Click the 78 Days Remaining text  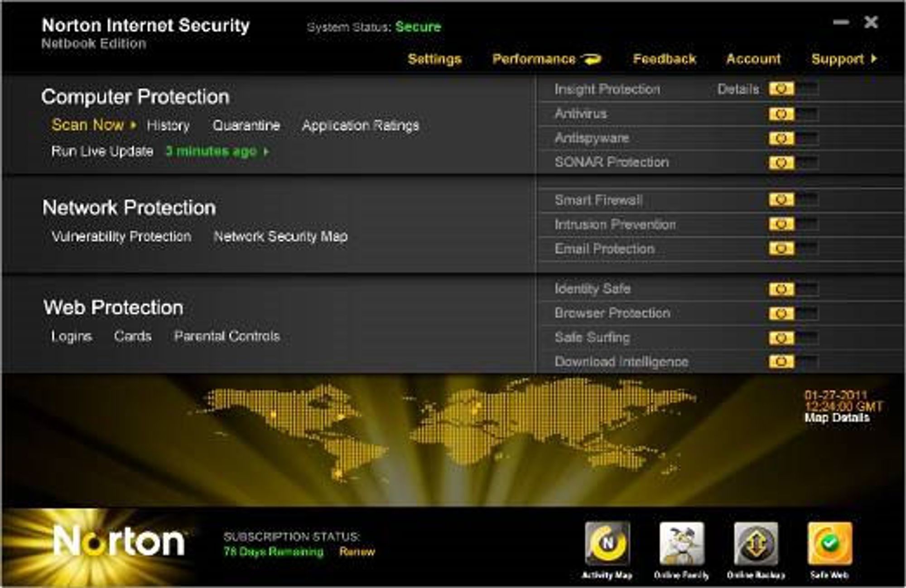(x=274, y=552)
